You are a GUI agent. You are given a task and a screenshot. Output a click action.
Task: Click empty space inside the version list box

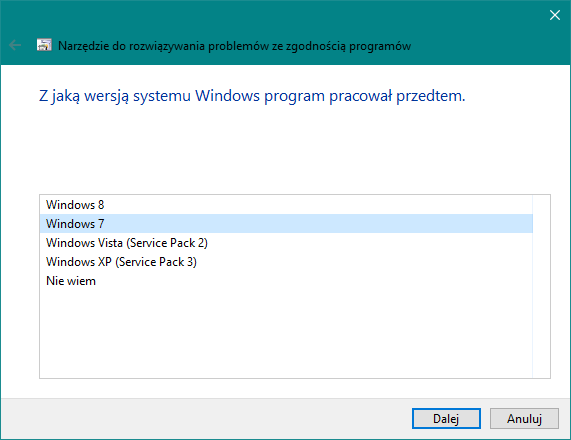pyautogui.click(x=286, y=333)
